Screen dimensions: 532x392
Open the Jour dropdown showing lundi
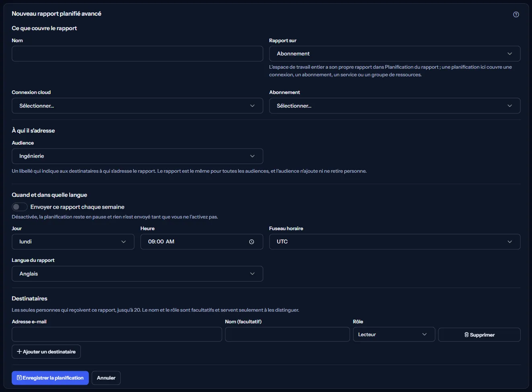tap(73, 242)
